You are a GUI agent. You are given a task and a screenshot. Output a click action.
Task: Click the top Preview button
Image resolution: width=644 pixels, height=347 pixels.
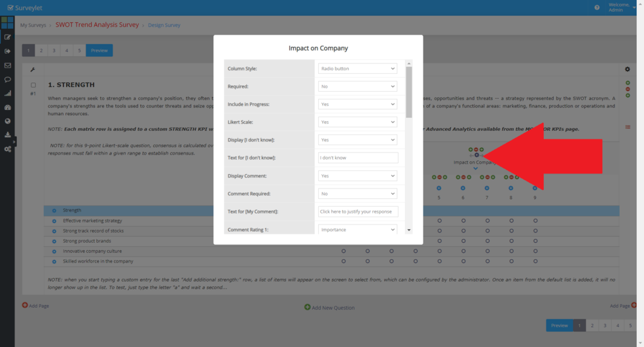[x=99, y=50]
